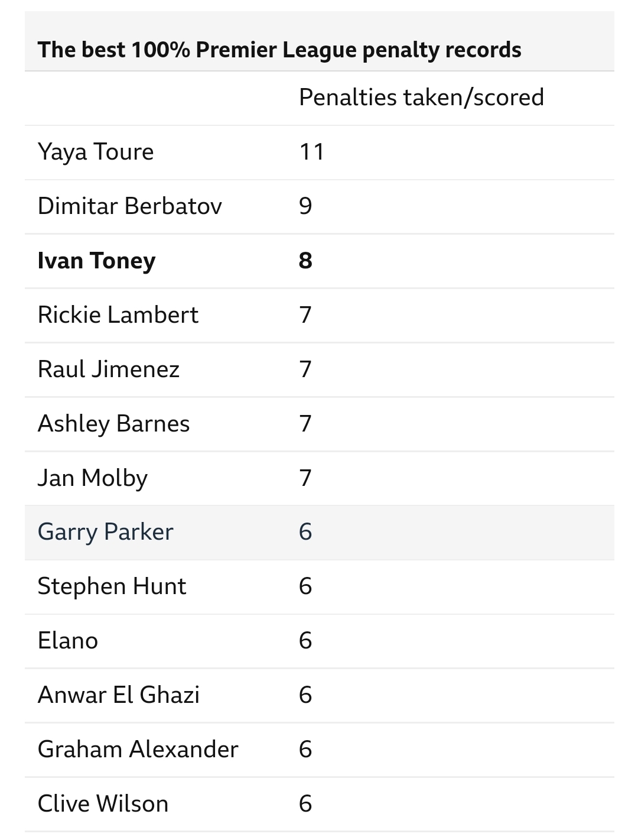Click Jan Molby's name in the list
This screenshot has width=638, height=840.
pos(92,478)
